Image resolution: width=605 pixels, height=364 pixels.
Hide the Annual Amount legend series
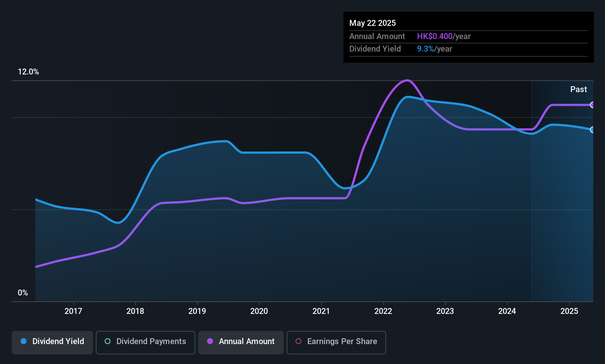click(241, 342)
